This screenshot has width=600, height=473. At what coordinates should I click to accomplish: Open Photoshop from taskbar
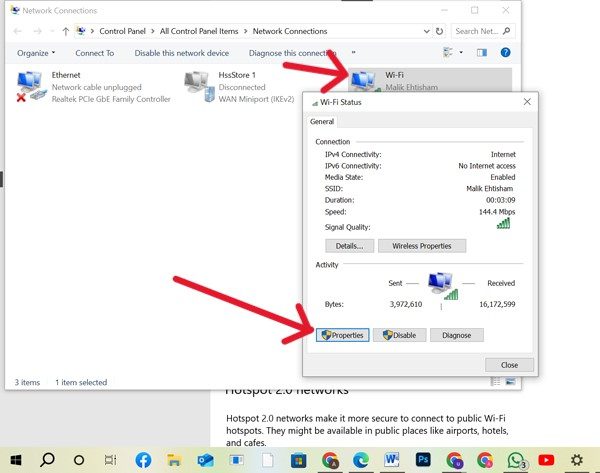tap(423, 460)
